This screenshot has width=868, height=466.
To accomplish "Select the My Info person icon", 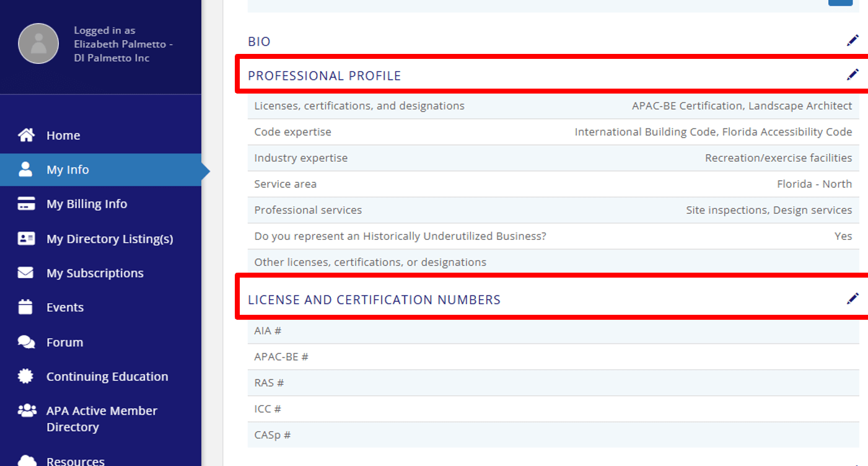I will click(x=26, y=169).
